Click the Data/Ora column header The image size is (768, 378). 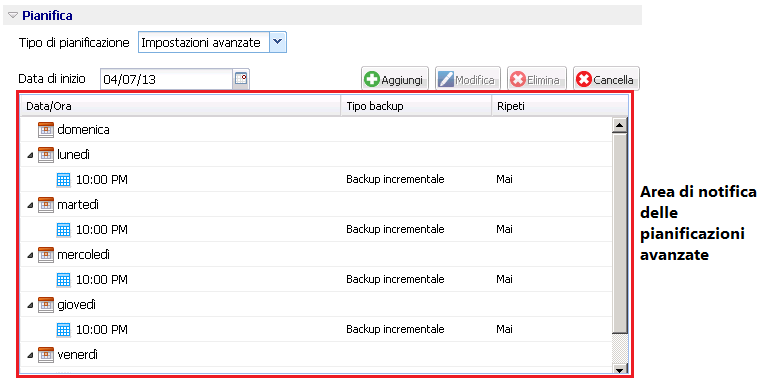coord(181,106)
